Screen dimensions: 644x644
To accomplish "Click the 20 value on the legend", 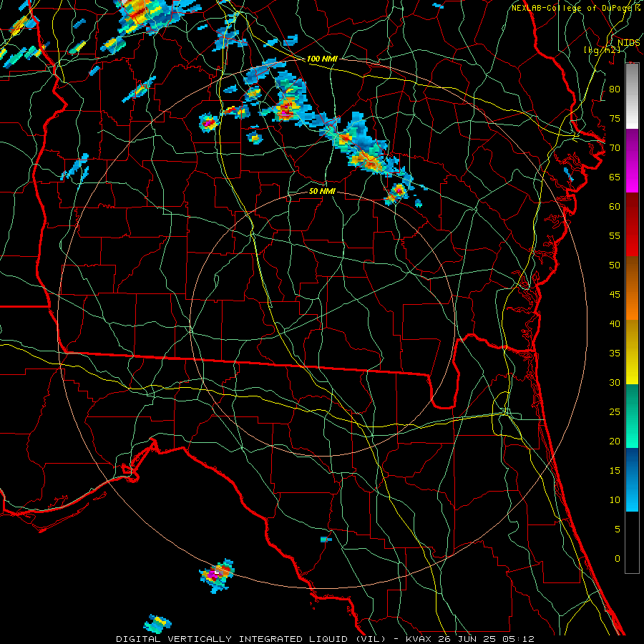I will pos(615,441).
